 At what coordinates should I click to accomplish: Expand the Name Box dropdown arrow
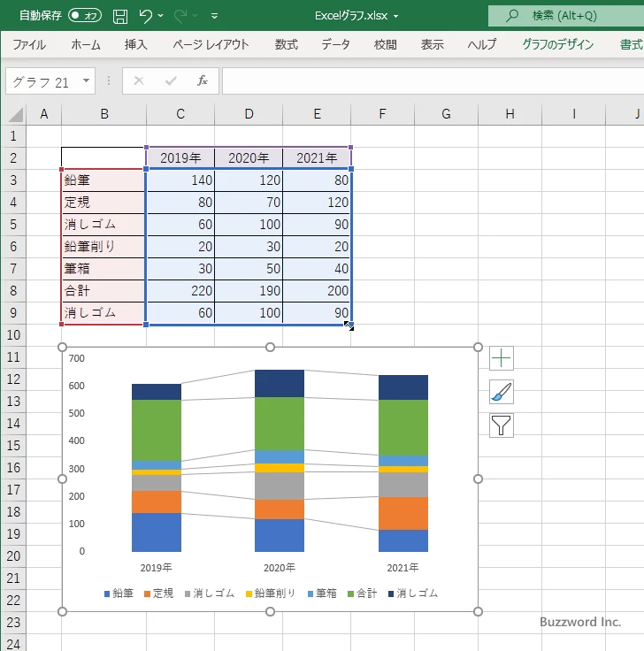pyautogui.click(x=86, y=80)
